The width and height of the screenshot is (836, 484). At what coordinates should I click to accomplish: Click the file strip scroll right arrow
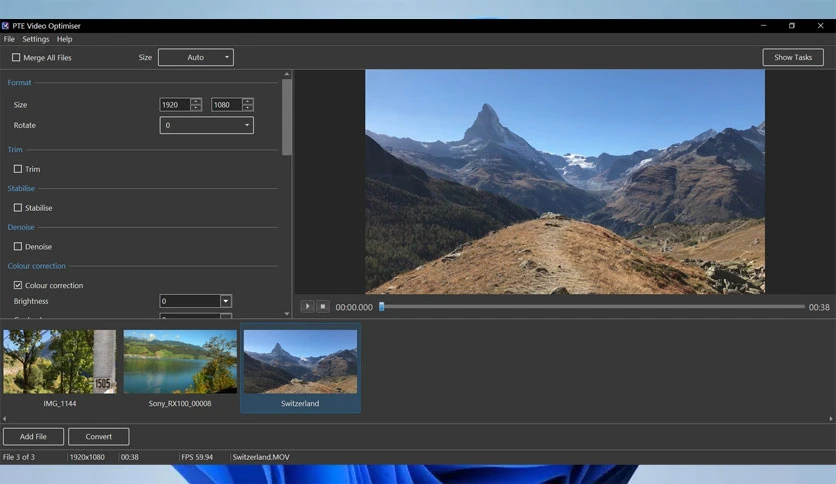click(x=831, y=419)
